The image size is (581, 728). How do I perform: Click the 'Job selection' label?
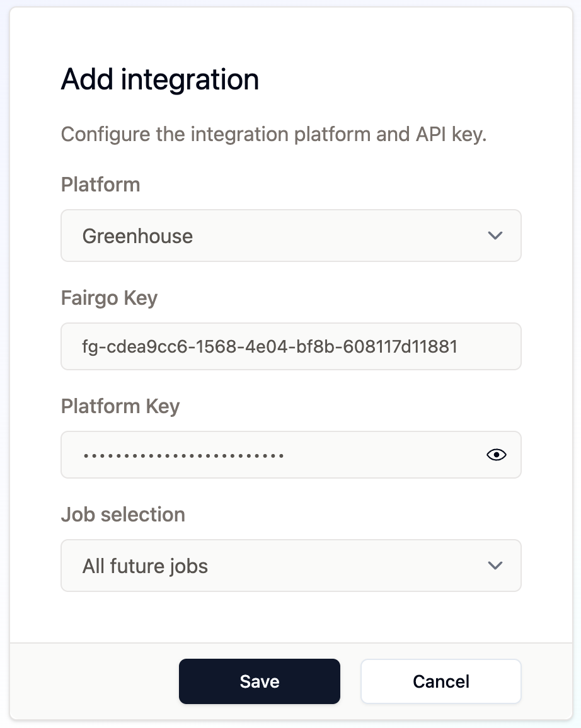(123, 515)
